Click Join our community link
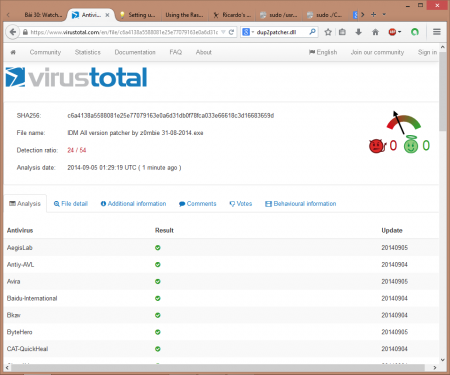The image size is (450, 375). pos(377,52)
